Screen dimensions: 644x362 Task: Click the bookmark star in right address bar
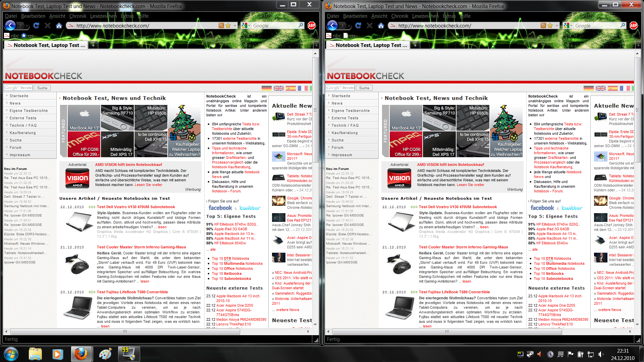pyautogui.click(x=550, y=25)
